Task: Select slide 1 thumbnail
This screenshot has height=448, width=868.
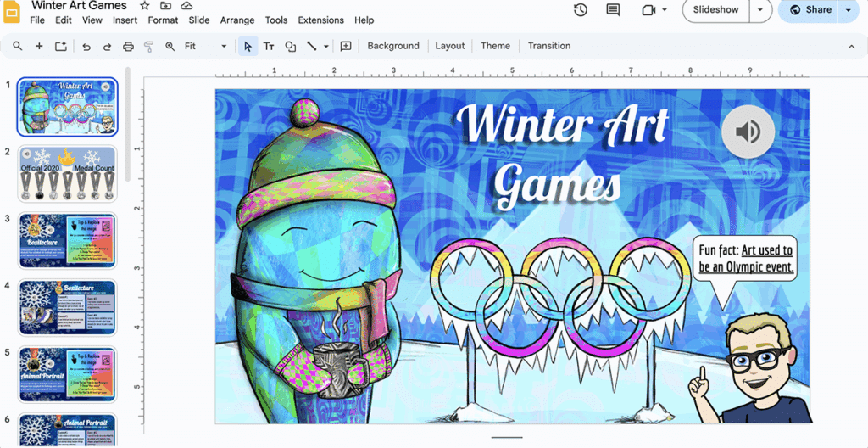Action: (68, 107)
